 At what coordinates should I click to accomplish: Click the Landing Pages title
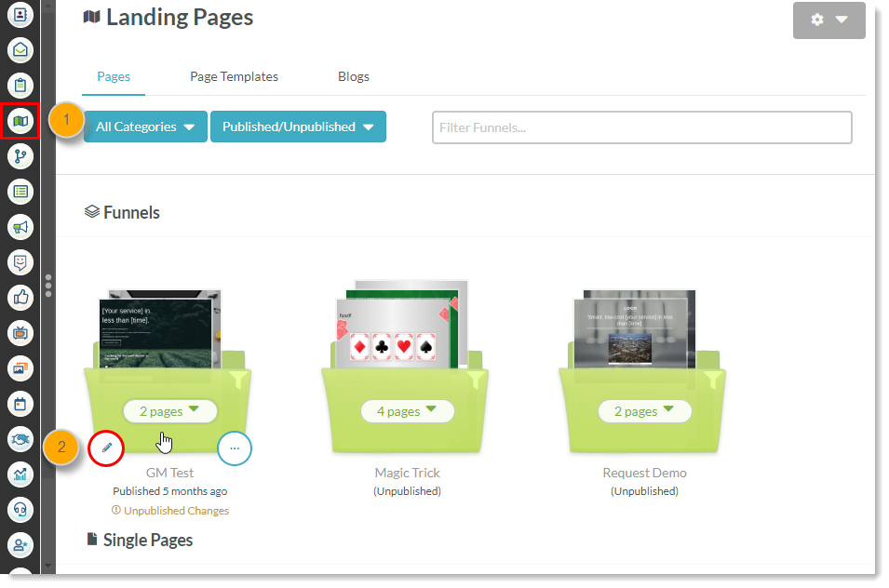168,18
